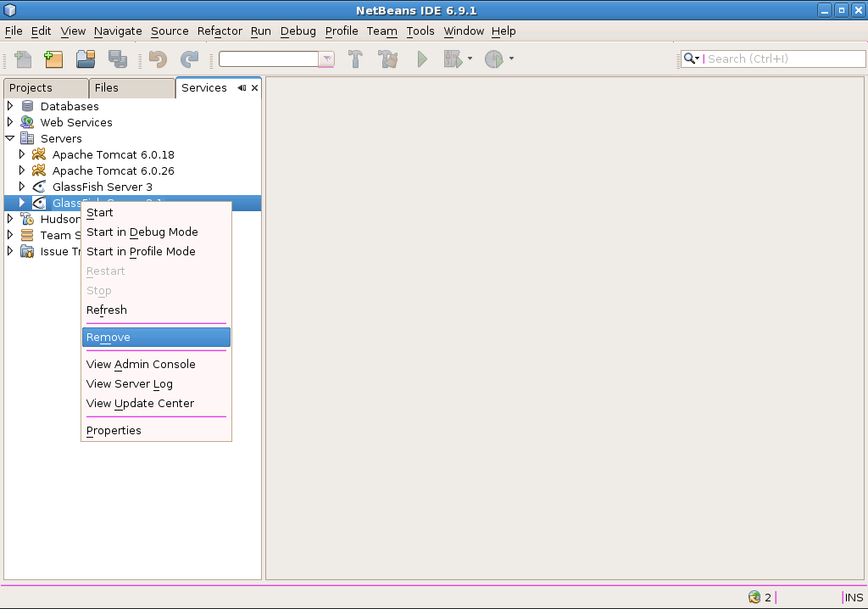Click the Apache Tomcat 6.0.18 server icon
This screenshot has height=609, width=868.
[x=38, y=154]
